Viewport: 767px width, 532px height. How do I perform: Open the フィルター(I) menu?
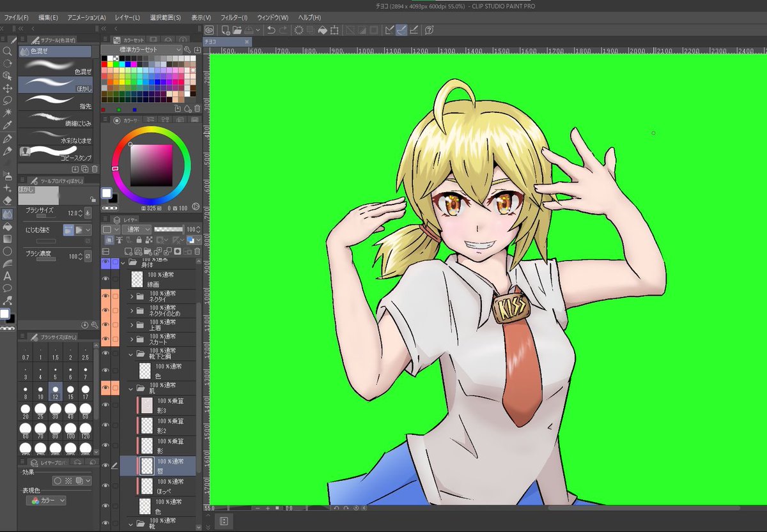click(x=233, y=17)
